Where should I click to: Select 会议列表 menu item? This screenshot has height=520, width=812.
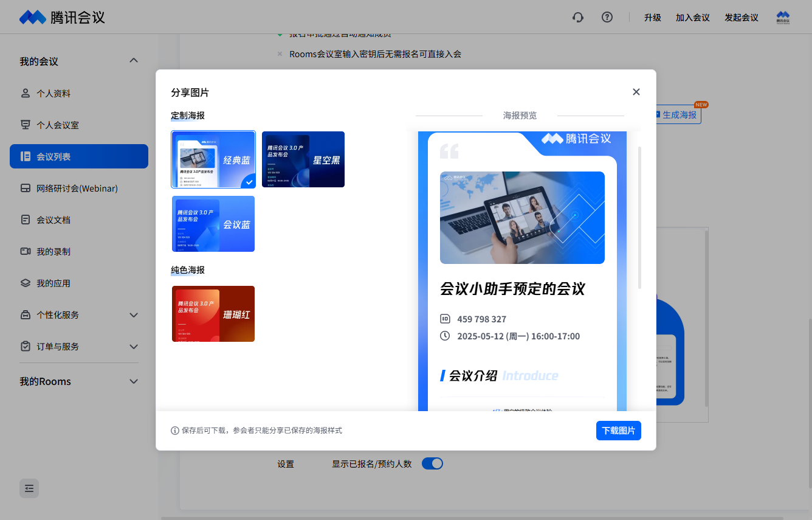[x=79, y=156]
